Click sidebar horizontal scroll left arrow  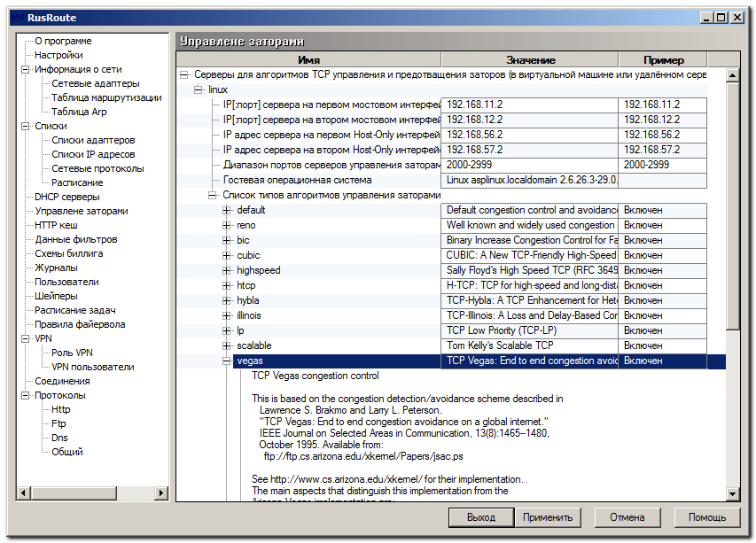[x=23, y=493]
